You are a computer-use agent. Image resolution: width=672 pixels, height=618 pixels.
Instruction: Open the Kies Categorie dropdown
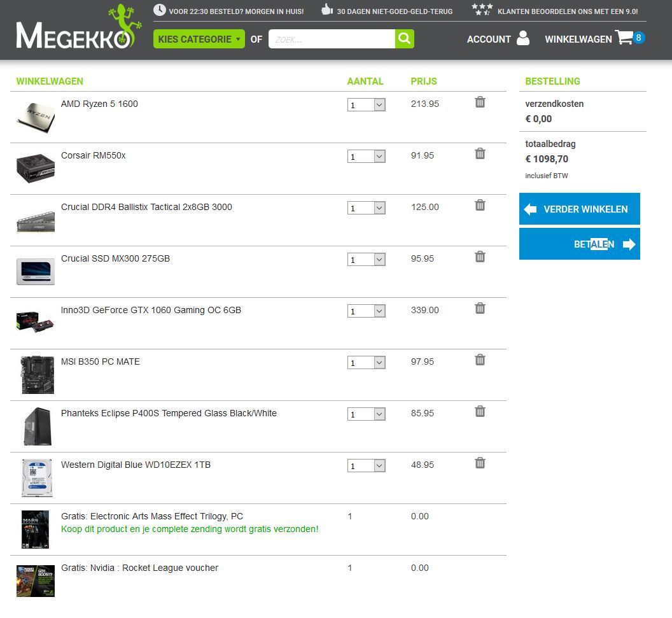[199, 39]
